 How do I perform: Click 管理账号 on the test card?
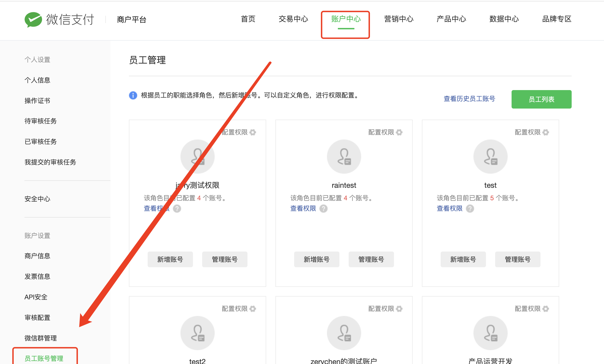pyautogui.click(x=518, y=259)
